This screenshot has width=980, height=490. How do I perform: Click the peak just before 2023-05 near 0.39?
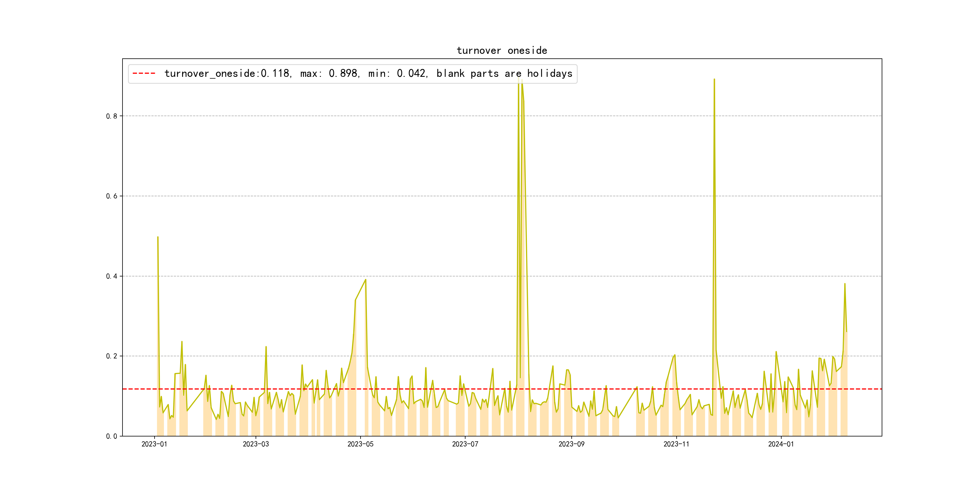pos(366,279)
